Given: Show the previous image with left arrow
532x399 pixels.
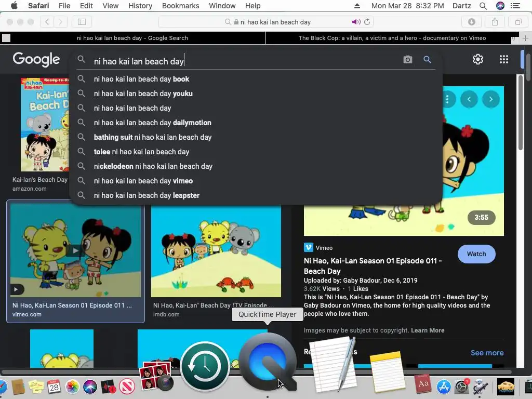Looking at the screenshot, I should 469,99.
